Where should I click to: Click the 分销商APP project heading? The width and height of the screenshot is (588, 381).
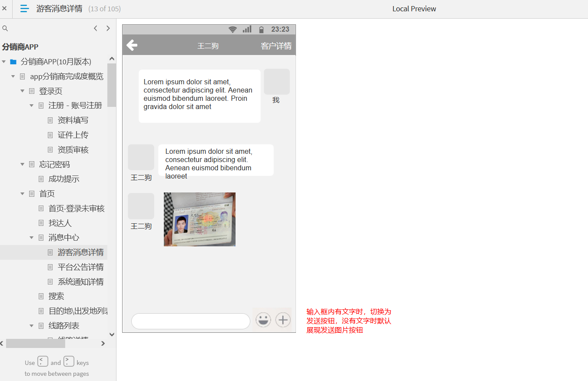point(20,47)
